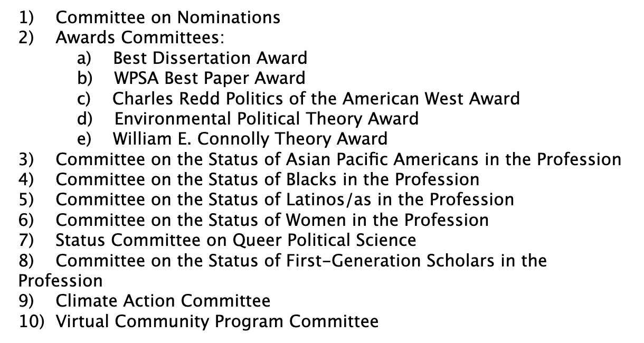Choose the Environmental Political Theory Award item
Image resolution: width=644 pixels, height=343 pixels.
pos(267,119)
